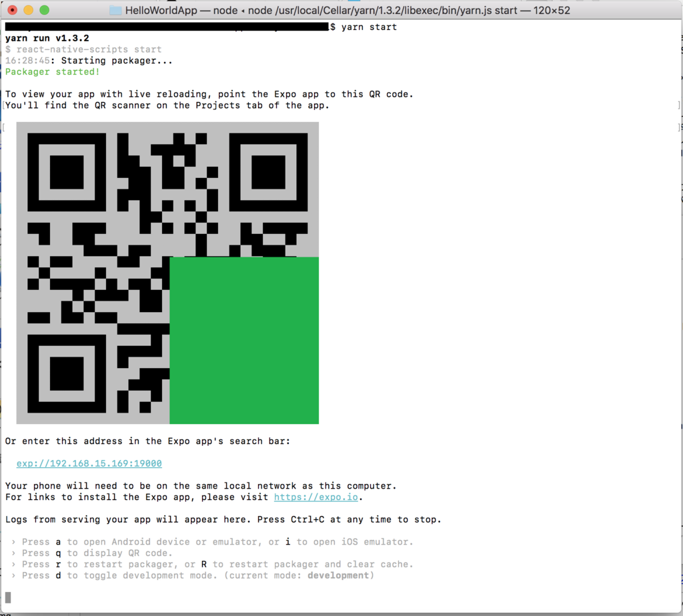Click the "Packager started!" text
Screen dimensions: 683x616
(53, 72)
